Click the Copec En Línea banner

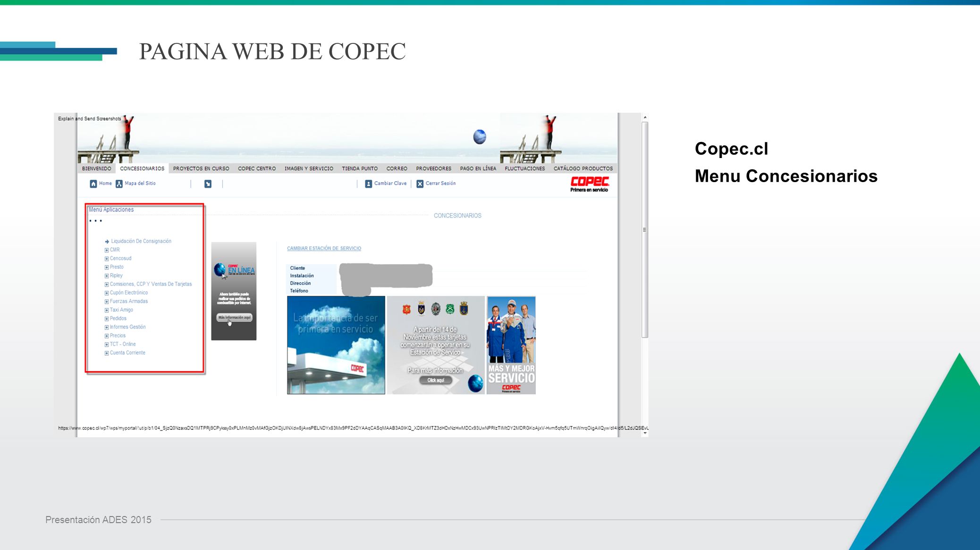point(234,291)
